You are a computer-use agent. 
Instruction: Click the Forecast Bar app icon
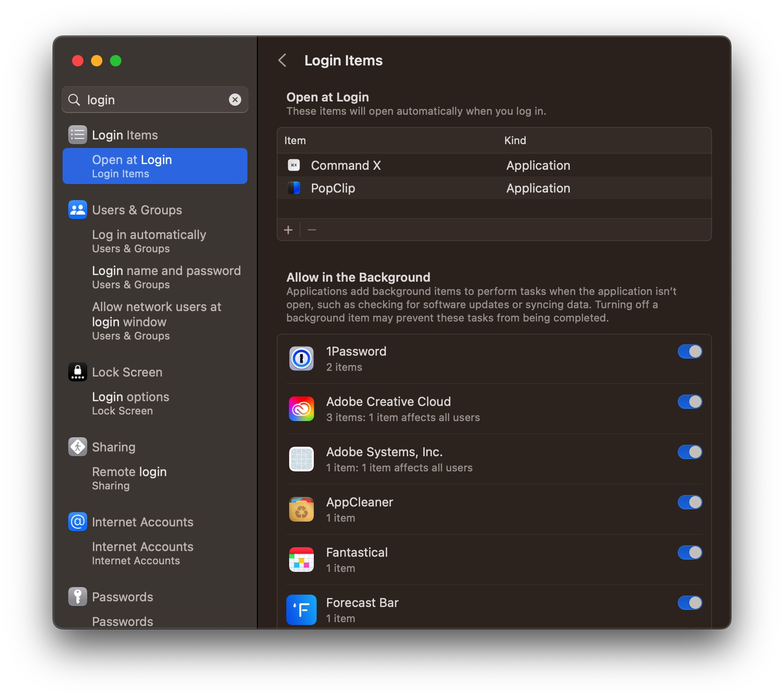tap(301, 610)
